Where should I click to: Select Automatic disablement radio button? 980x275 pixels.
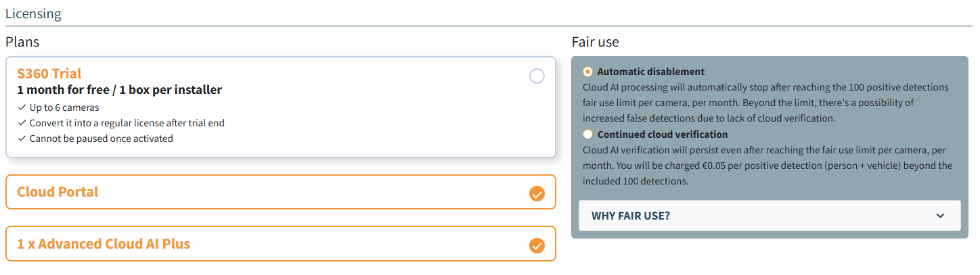(587, 72)
